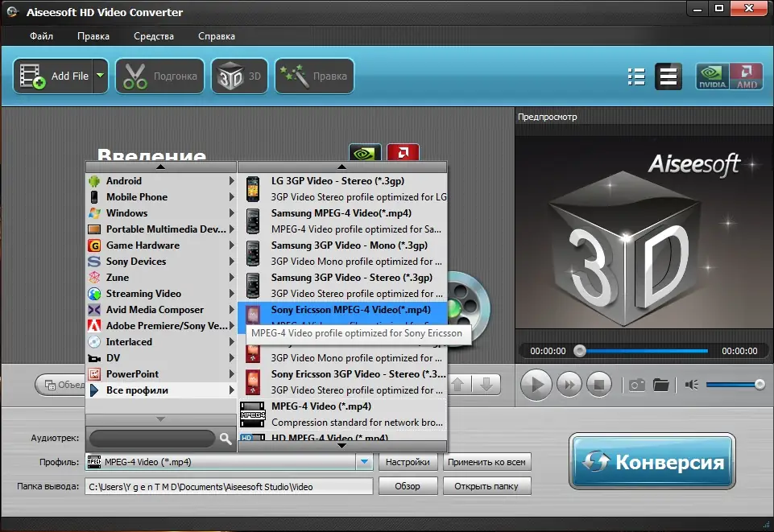This screenshot has height=532, width=774.
Task: Click the Game Hardware icon
Action: (x=93, y=245)
